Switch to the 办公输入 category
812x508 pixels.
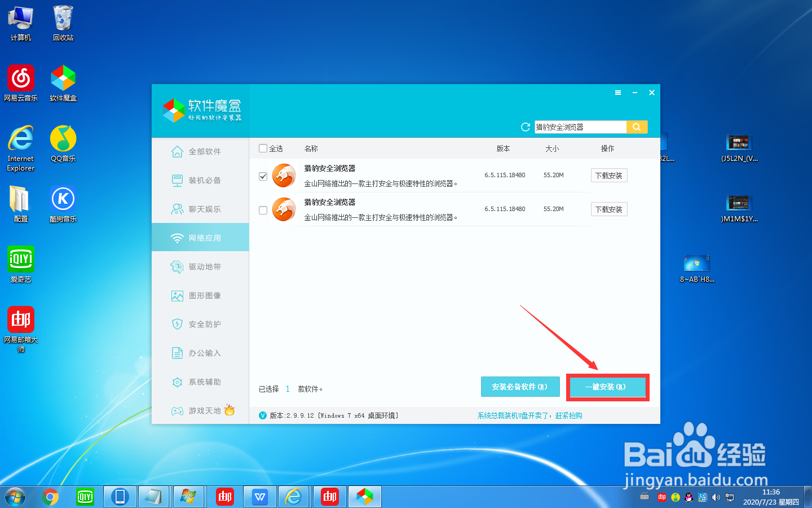click(x=200, y=353)
